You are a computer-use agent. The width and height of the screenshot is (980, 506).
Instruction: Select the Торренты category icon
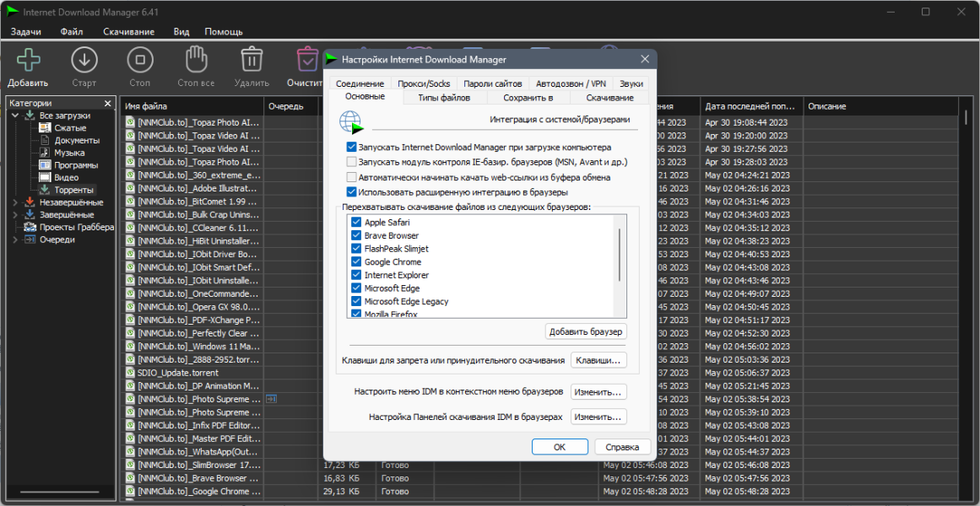click(x=45, y=189)
